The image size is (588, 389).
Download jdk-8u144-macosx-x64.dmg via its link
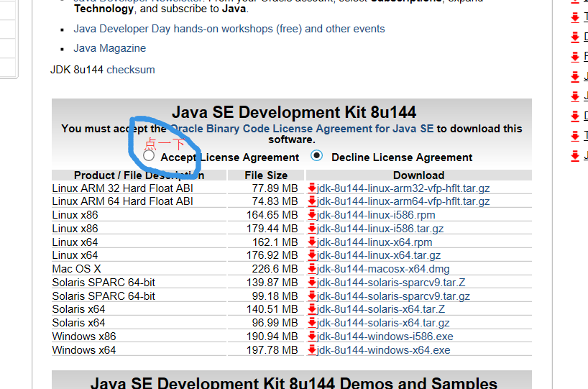tap(383, 269)
